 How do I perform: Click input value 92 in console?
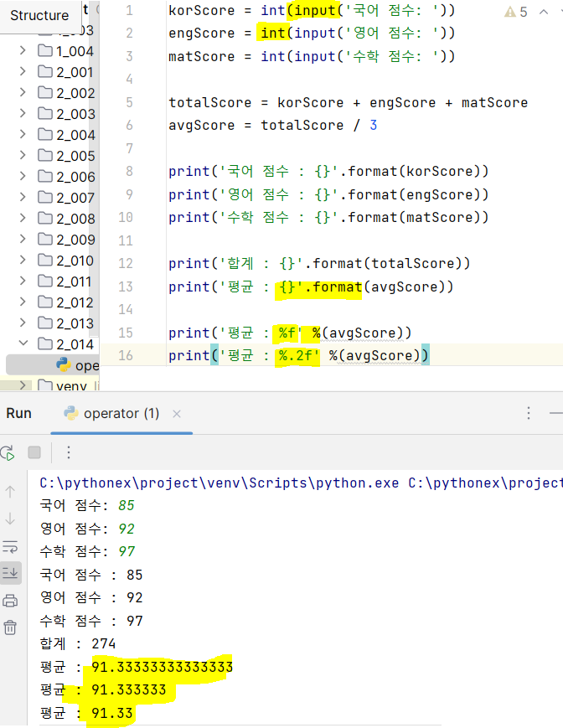[127, 529]
